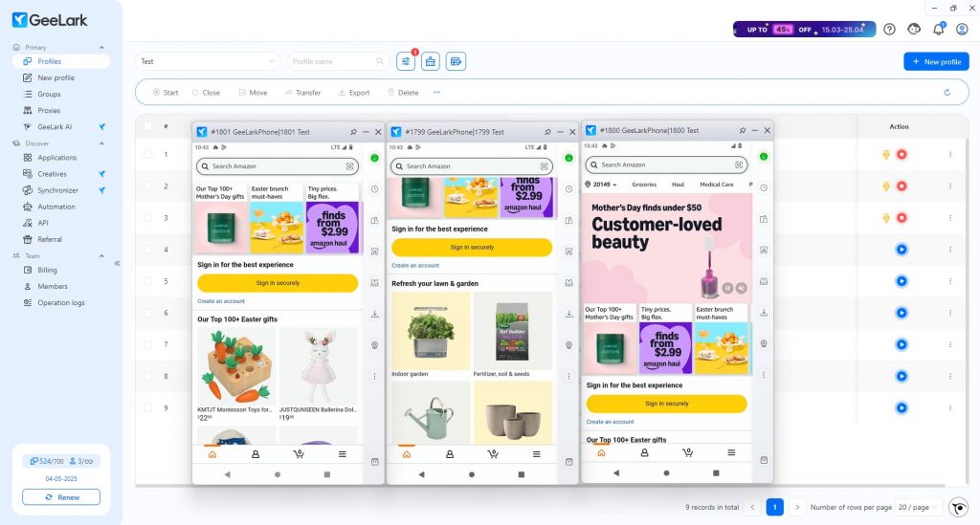Tap the Search Amazon field in #1800 phone
This screenshot has width=980, height=525.
click(666, 164)
